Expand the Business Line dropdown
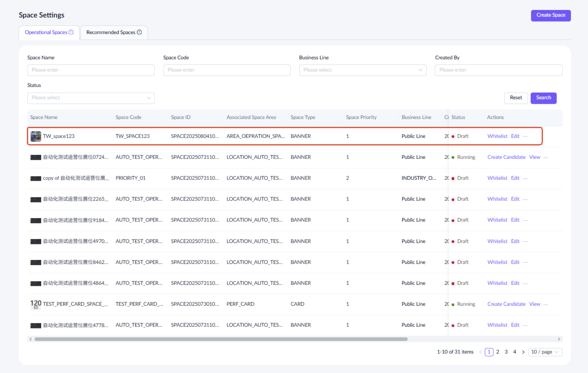This screenshot has height=373, width=588. pos(363,70)
